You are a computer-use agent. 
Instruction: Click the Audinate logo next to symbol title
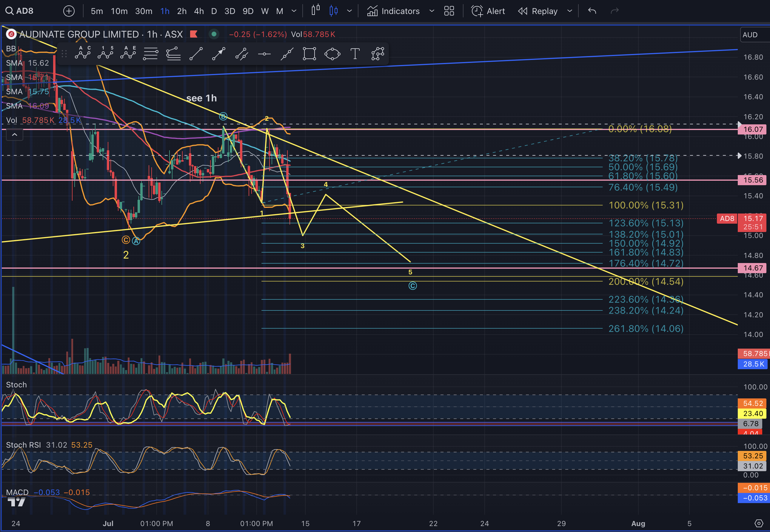(x=11, y=34)
